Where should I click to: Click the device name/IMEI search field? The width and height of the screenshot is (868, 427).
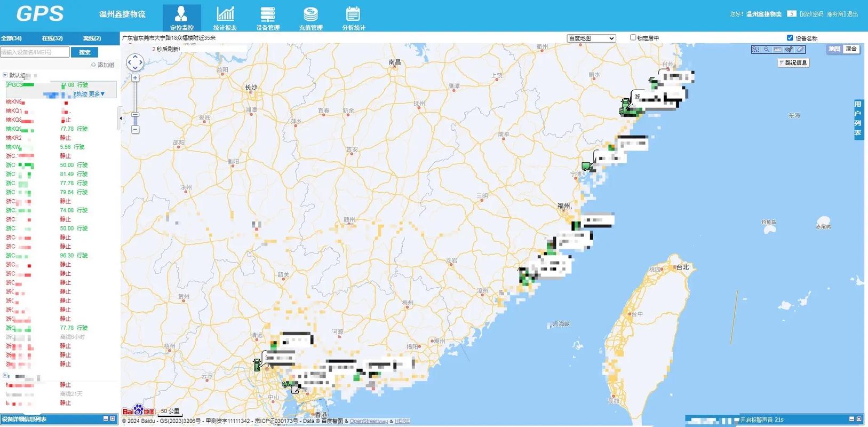pyautogui.click(x=35, y=52)
